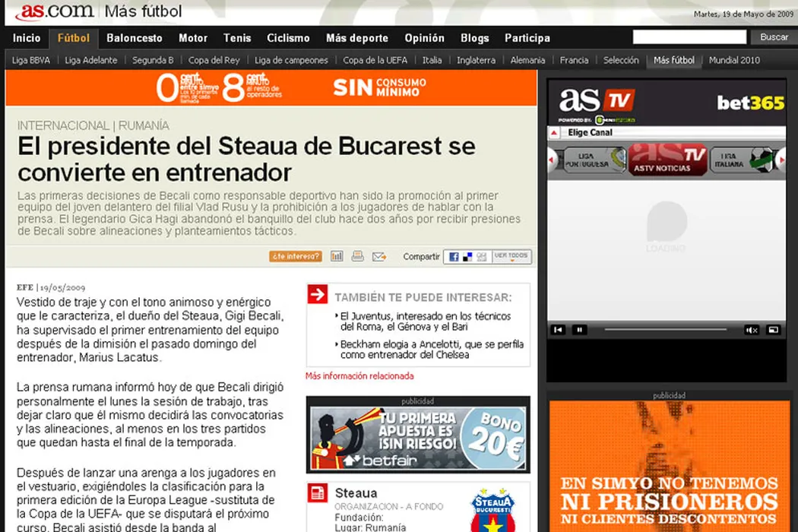This screenshot has width=798, height=532.
Task: Select the Liga de campeones tab
Action: coord(291,60)
